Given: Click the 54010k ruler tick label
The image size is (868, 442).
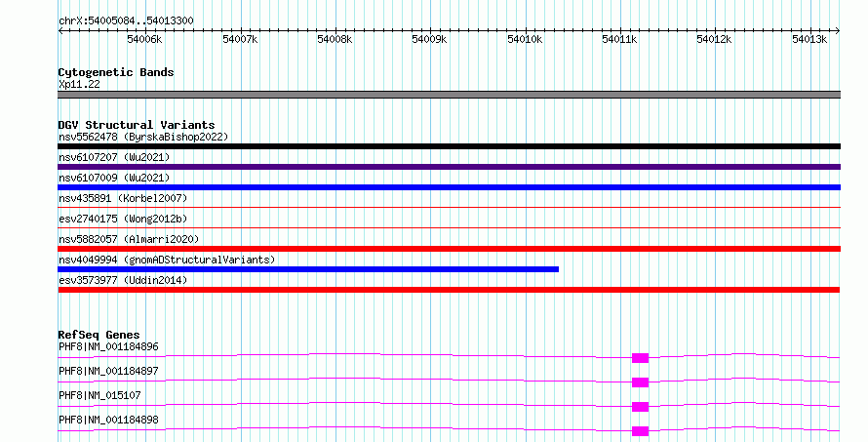Looking at the screenshot, I should (x=526, y=39).
